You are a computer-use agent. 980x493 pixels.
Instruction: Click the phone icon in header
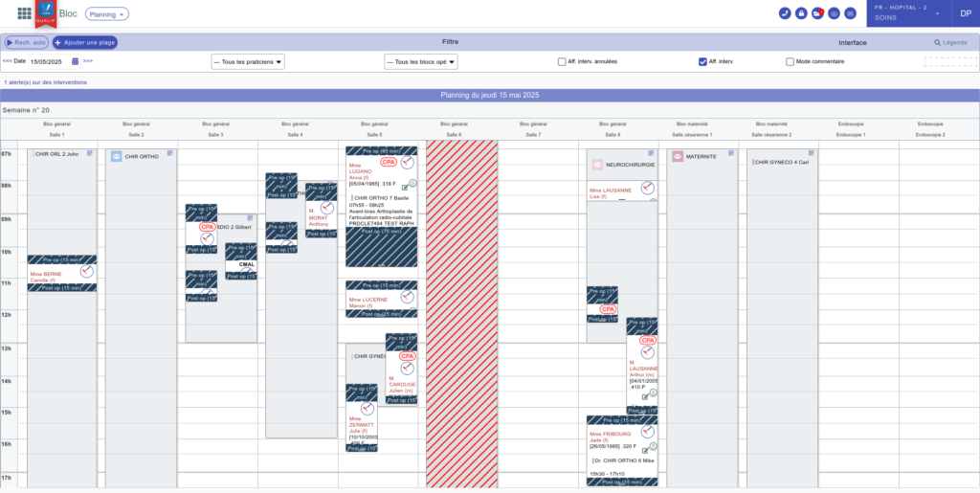click(785, 13)
